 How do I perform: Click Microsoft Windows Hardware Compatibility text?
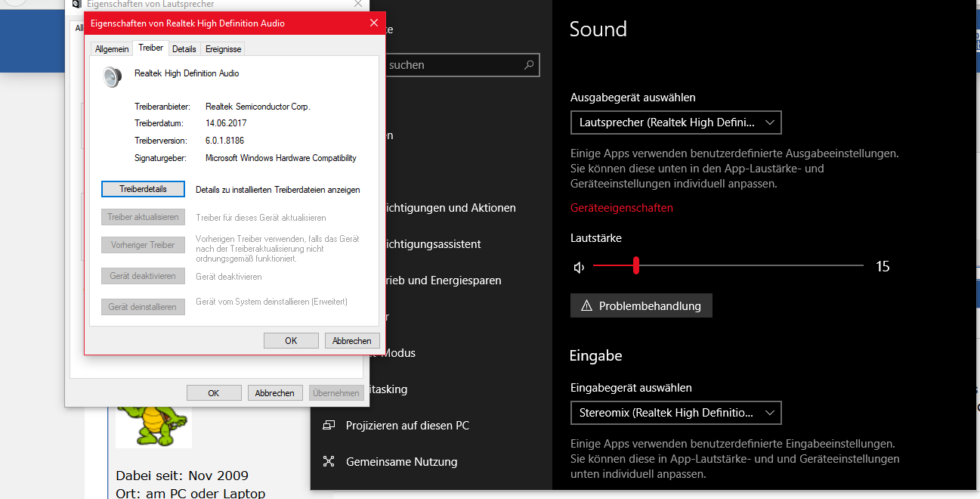pyautogui.click(x=281, y=158)
